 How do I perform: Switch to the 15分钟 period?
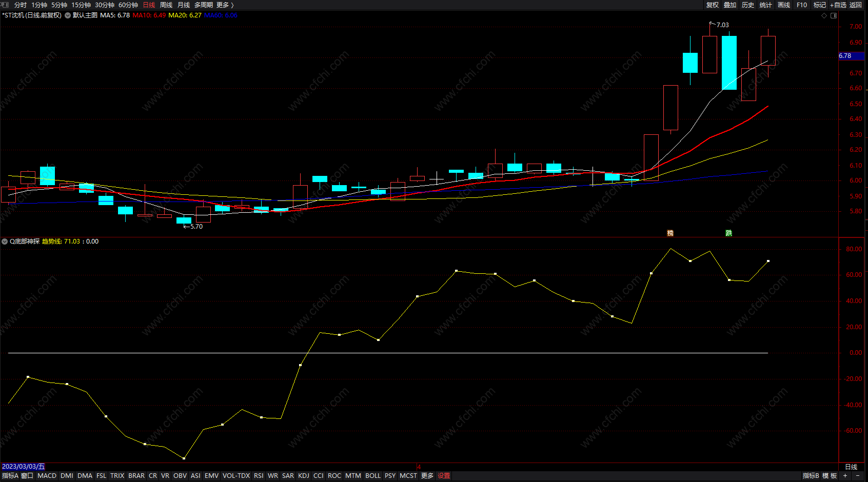81,5
